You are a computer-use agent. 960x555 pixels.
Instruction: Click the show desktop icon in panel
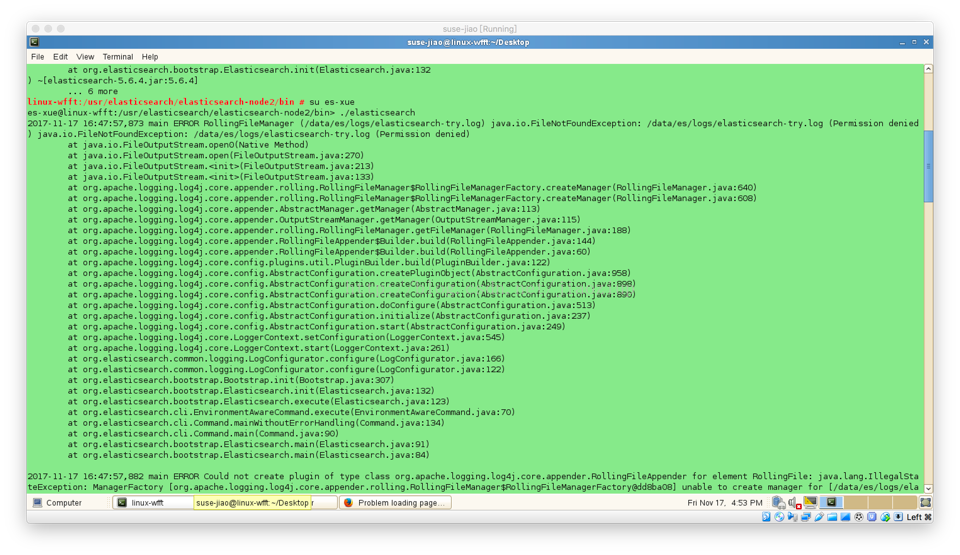pos(926,502)
